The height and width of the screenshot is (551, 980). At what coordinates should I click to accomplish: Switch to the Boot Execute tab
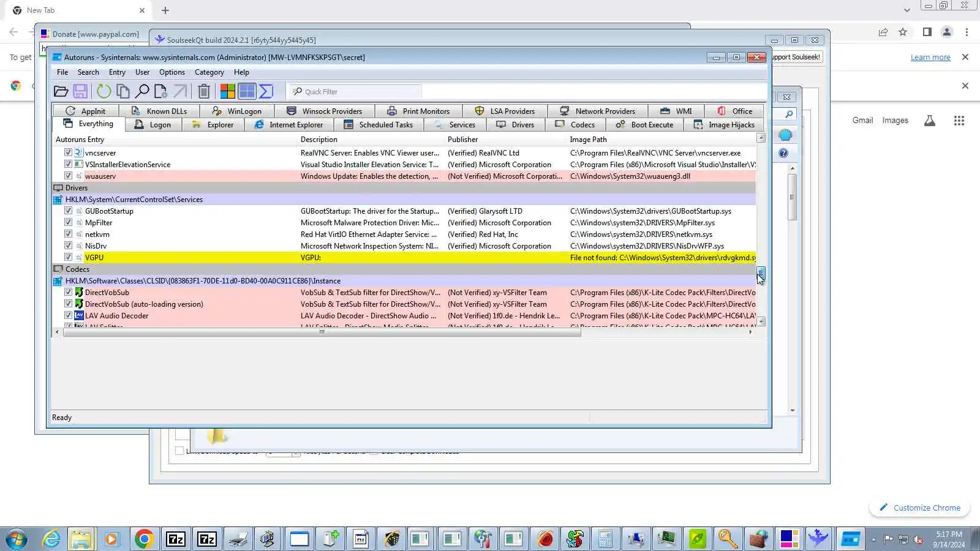(x=644, y=124)
